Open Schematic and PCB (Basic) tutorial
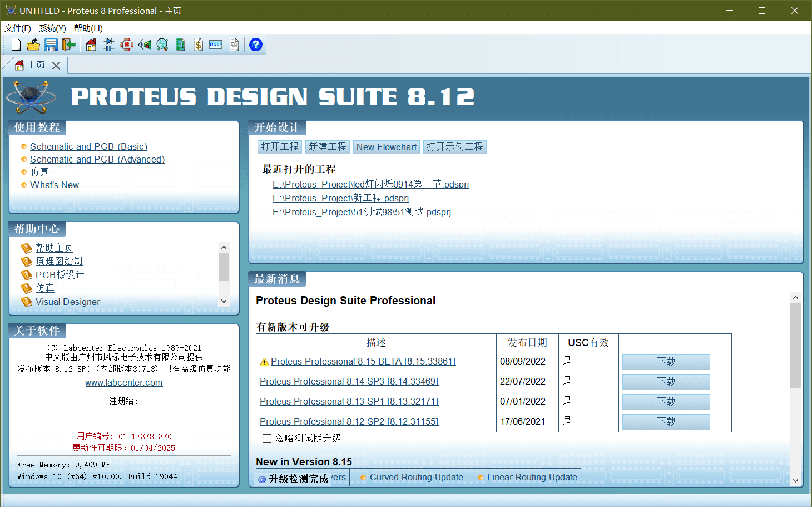The height and width of the screenshot is (507, 812). click(x=88, y=146)
